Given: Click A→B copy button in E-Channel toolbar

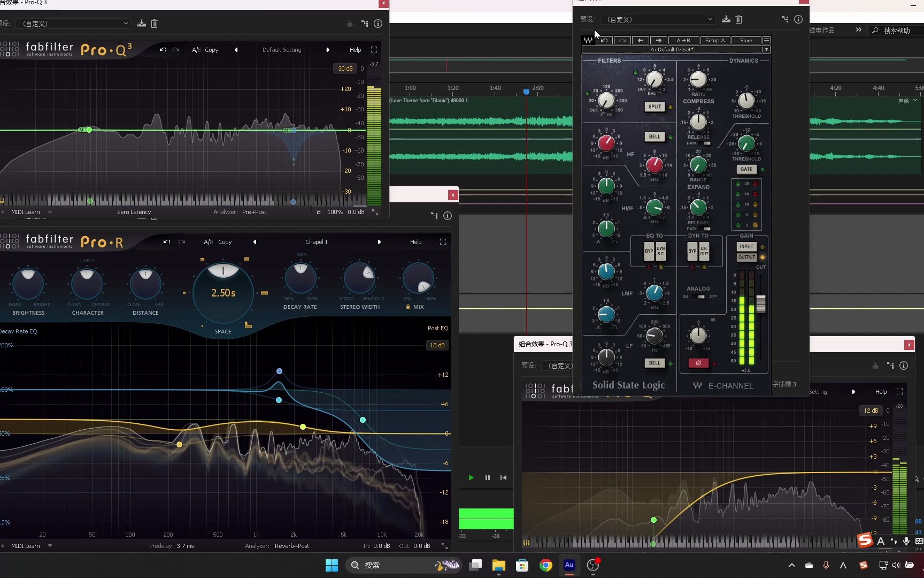Looking at the screenshot, I should [x=683, y=40].
